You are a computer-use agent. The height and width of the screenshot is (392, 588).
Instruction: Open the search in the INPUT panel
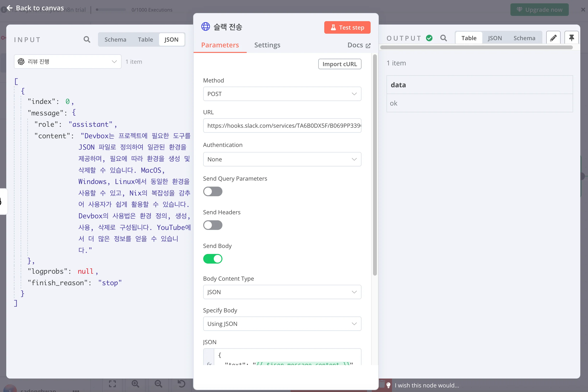coord(87,39)
